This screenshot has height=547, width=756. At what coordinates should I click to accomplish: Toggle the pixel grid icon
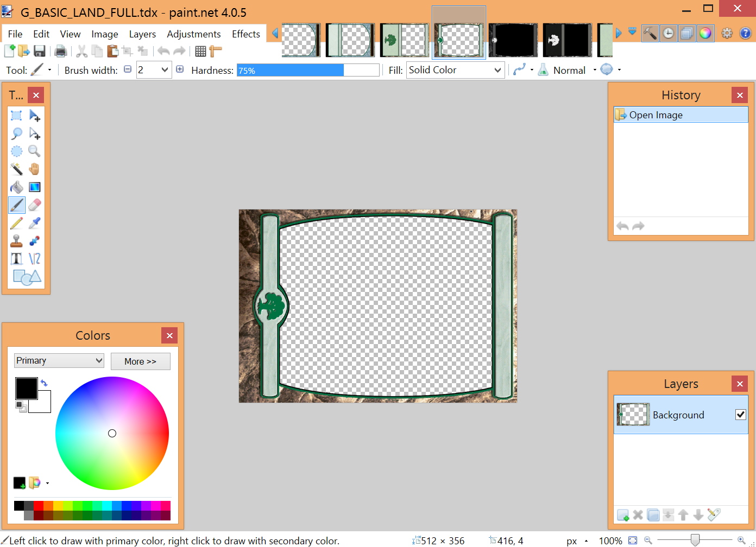coord(200,51)
